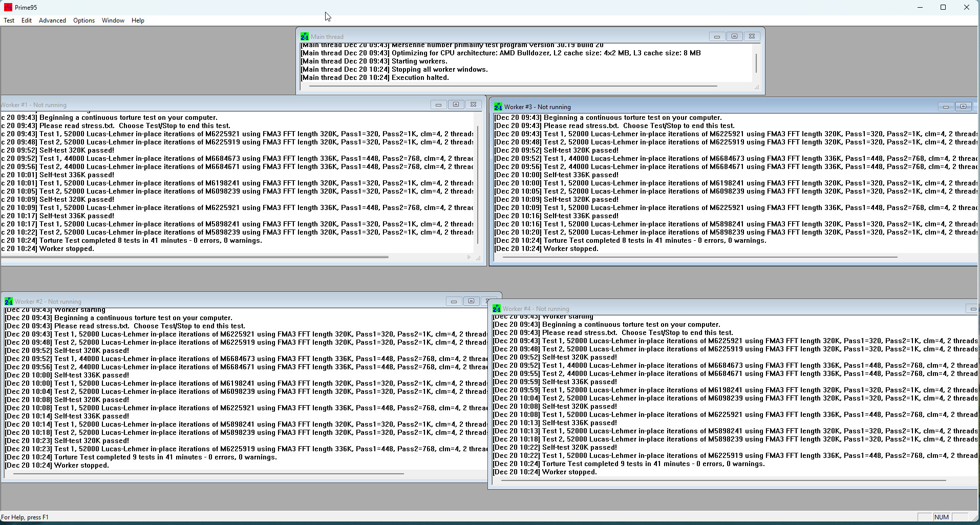
Task: Open the Help menu
Action: 138,20
